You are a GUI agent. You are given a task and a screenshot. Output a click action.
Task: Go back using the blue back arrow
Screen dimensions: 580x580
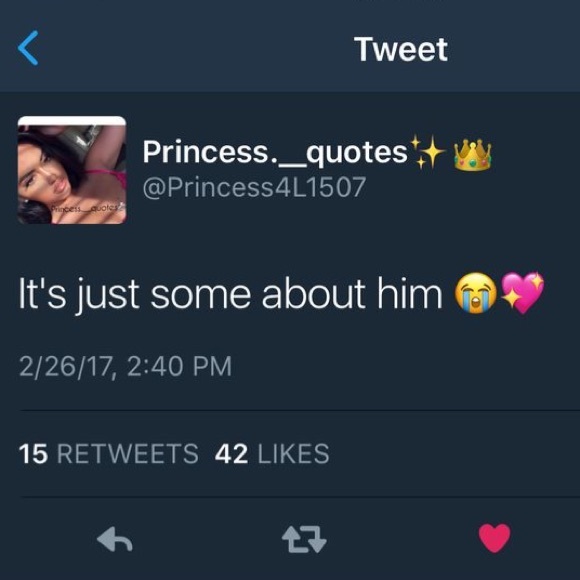pos(28,48)
